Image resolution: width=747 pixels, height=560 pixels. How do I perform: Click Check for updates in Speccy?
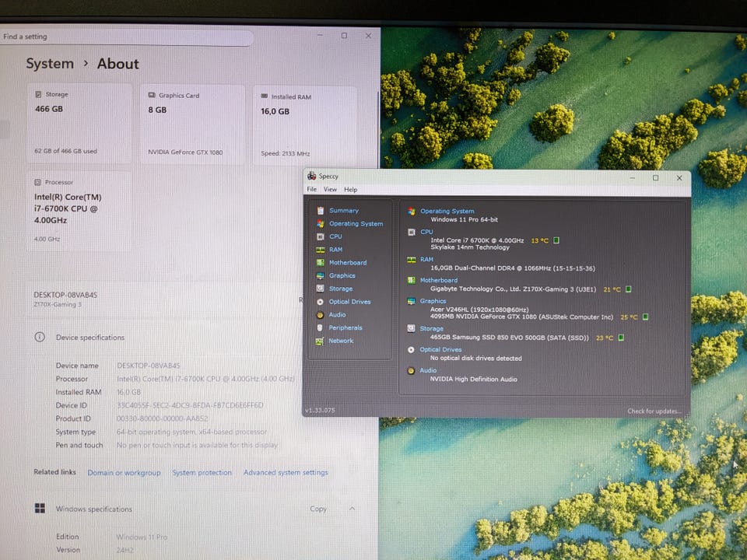654,411
